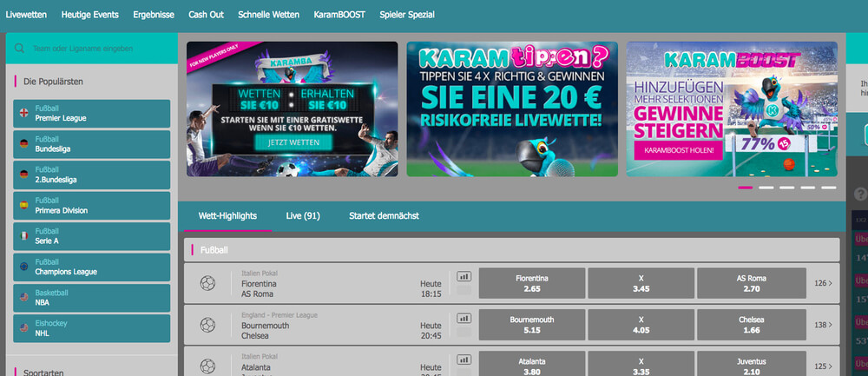Viewport: 868px width, 376px height.
Task: Click German flag icon beside Bundesliga
Action: tap(23, 144)
